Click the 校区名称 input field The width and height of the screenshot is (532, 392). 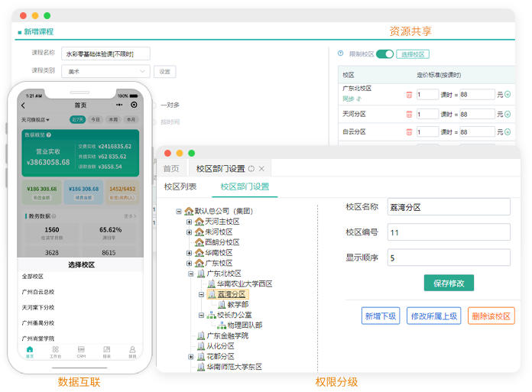pyautogui.click(x=449, y=207)
